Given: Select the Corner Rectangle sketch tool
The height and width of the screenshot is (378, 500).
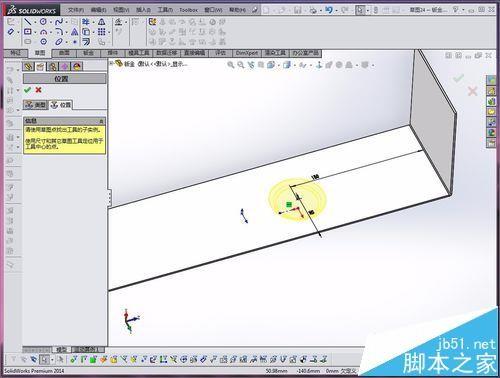Looking at the screenshot, I should pyautogui.click(x=28, y=32).
